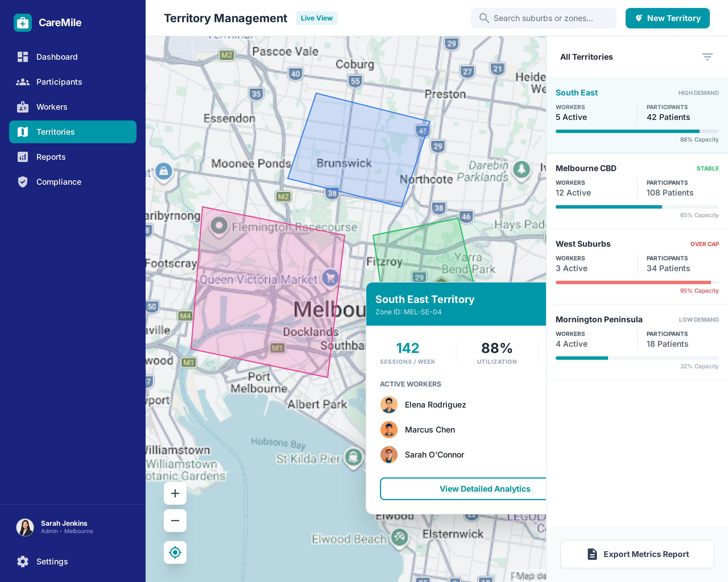728x582 pixels.
Task: Open the Dashboard menu item
Action: click(x=57, y=57)
